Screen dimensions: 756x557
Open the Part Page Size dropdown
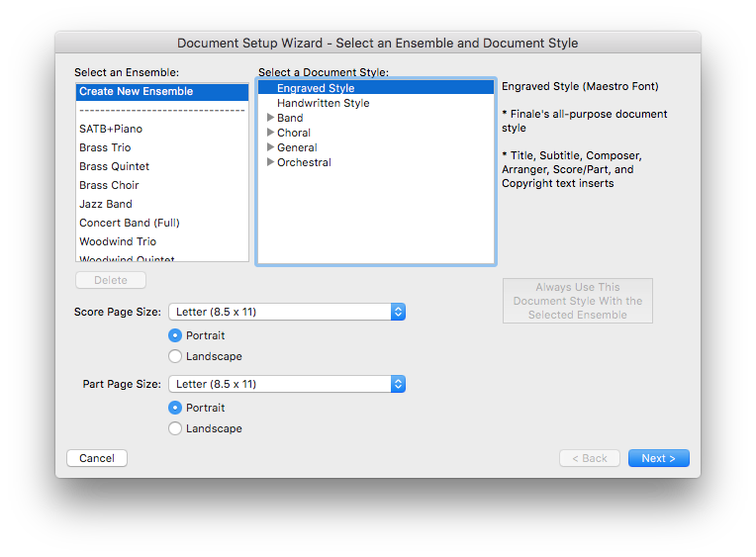pyautogui.click(x=287, y=384)
